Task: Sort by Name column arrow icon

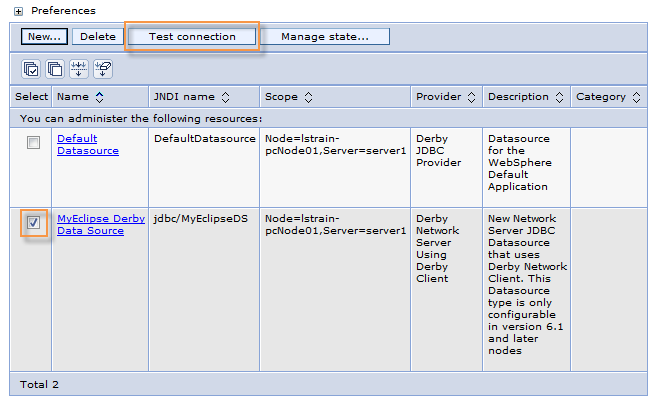Action: [x=99, y=97]
